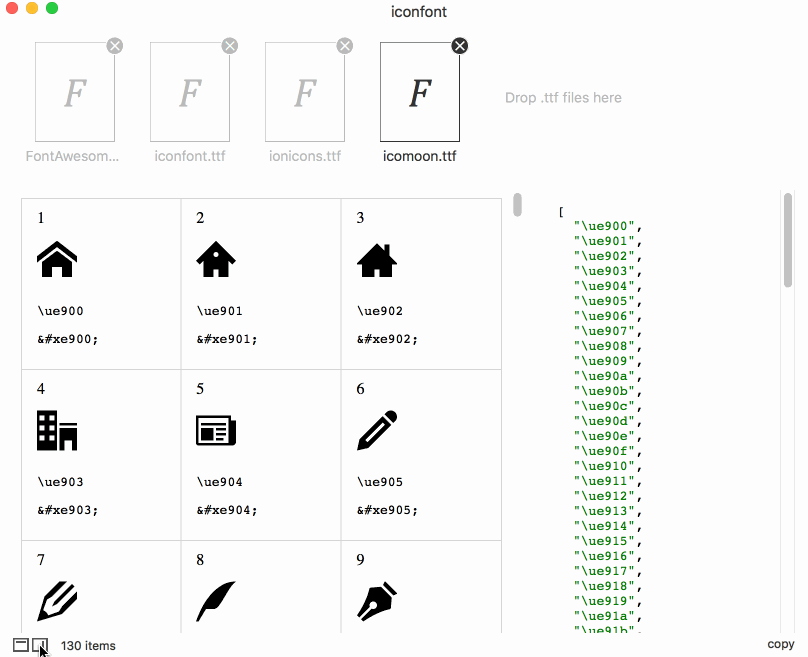Open the FontAwesome font thumbnail

point(75,92)
